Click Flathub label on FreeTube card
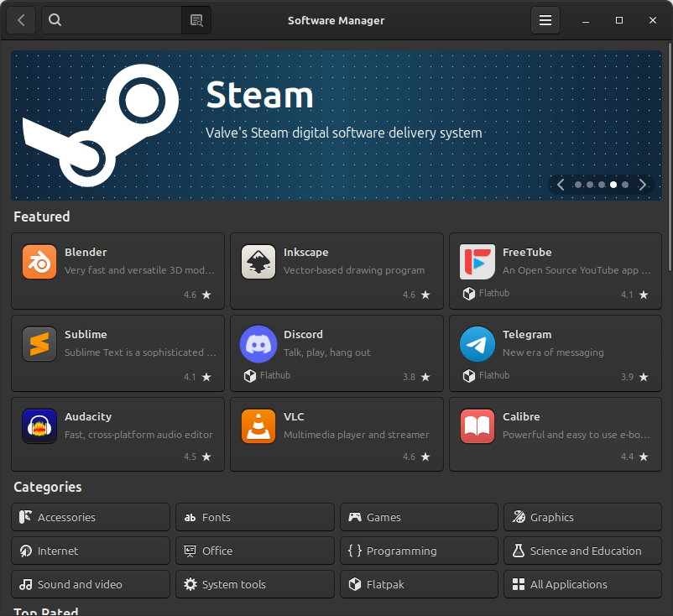The image size is (673, 616). pos(494,293)
